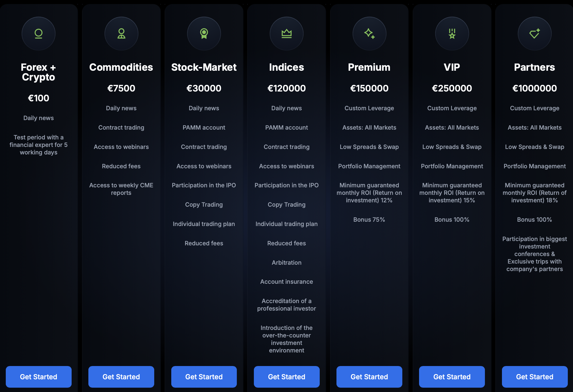Click the Stock-Market award ribbon icon

[204, 33]
